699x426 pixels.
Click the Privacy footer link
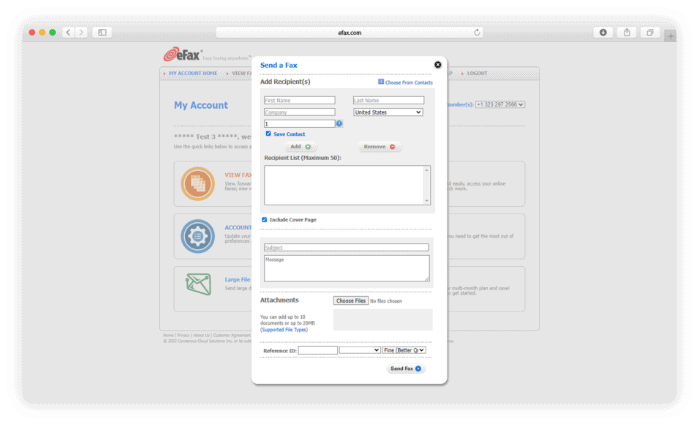pos(183,335)
